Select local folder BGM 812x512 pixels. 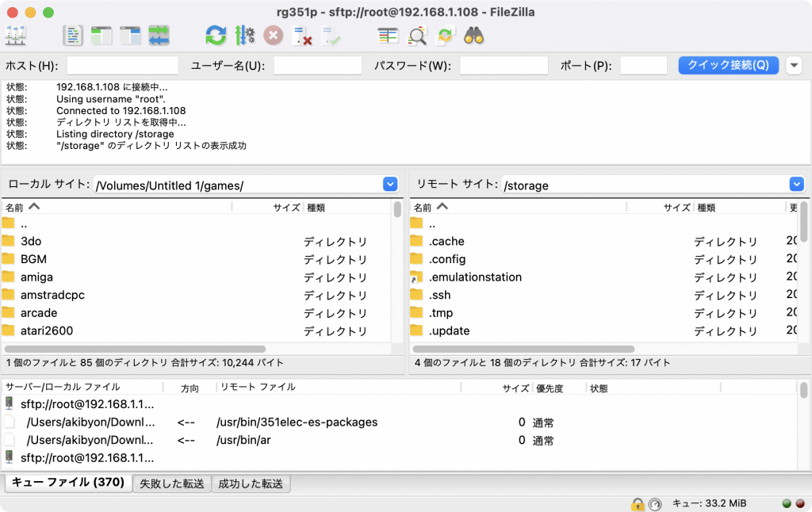(x=197, y=259)
